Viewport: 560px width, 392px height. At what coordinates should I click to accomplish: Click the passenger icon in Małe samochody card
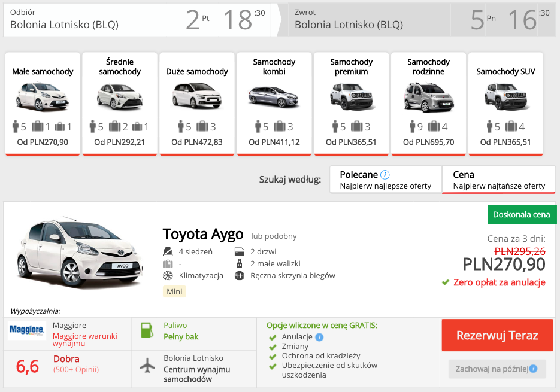click(x=16, y=126)
